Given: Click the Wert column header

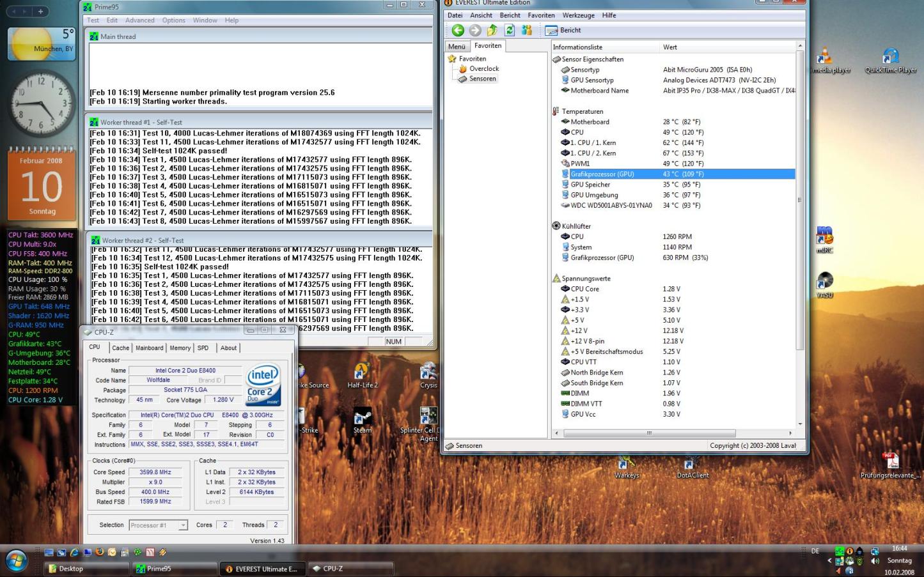Looking at the screenshot, I should click(728, 47).
